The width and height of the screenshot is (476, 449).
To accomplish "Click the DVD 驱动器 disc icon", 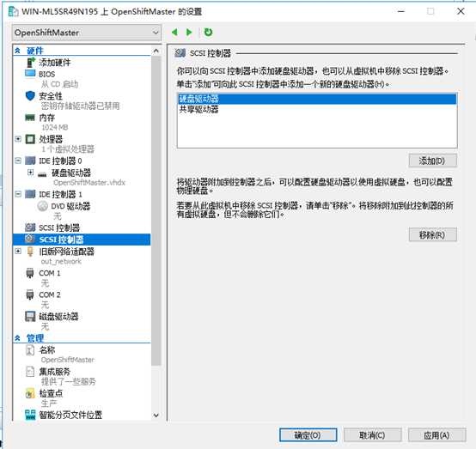I will tap(42, 206).
